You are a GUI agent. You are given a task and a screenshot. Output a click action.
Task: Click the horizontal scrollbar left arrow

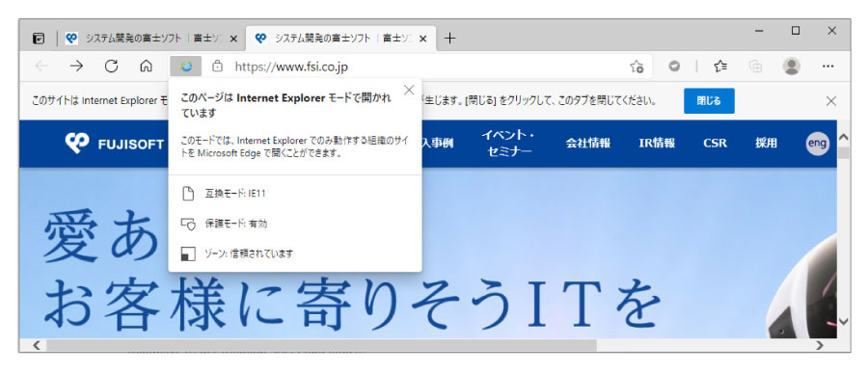pyautogui.click(x=37, y=345)
